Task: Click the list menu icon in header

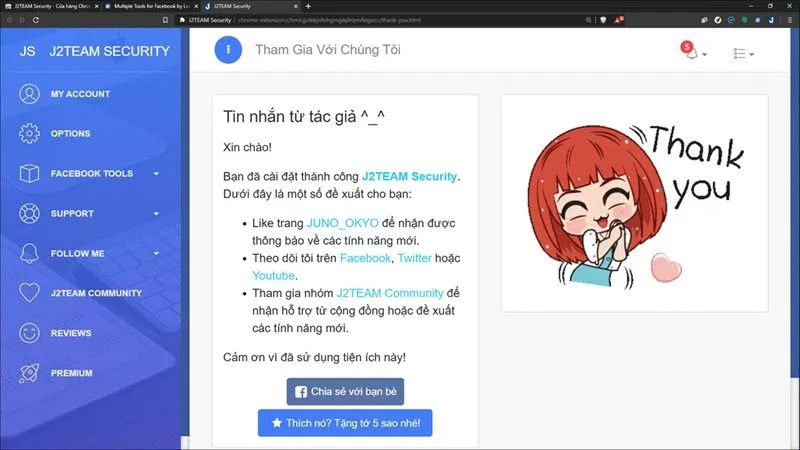Action: click(x=739, y=54)
